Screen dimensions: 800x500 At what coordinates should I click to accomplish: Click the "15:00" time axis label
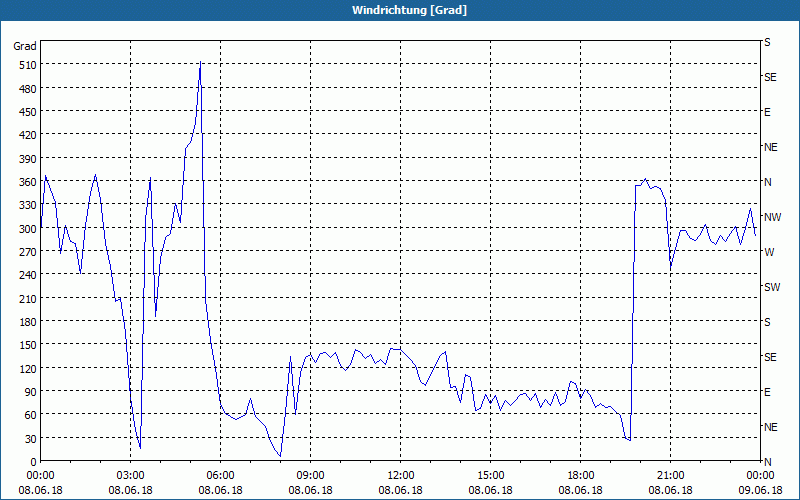(x=490, y=476)
